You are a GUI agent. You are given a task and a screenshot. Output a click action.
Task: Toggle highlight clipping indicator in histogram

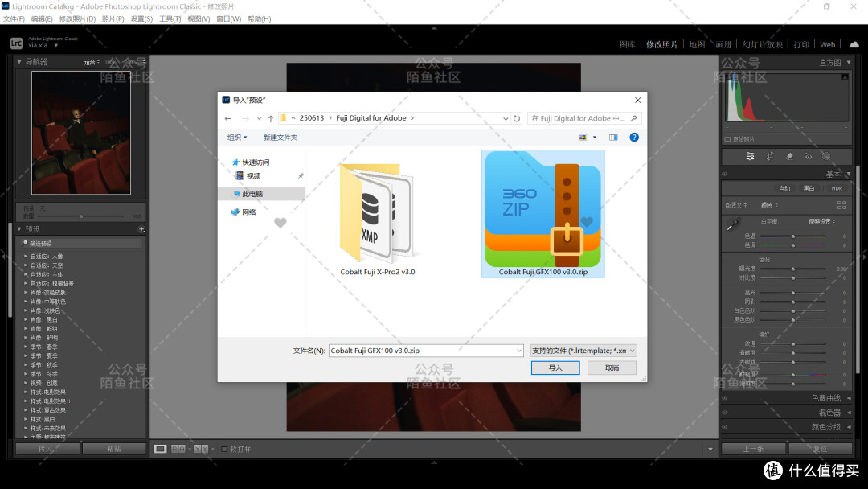coord(845,77)
